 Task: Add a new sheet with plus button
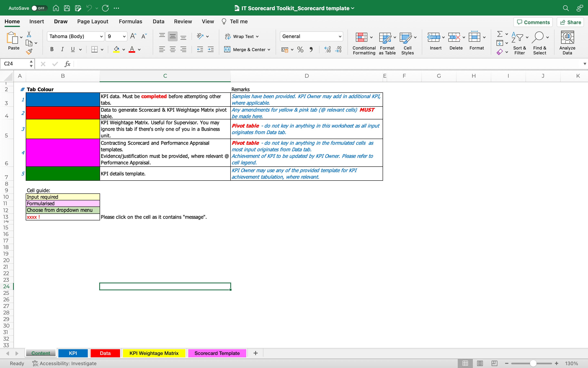[x=255, y=353]
